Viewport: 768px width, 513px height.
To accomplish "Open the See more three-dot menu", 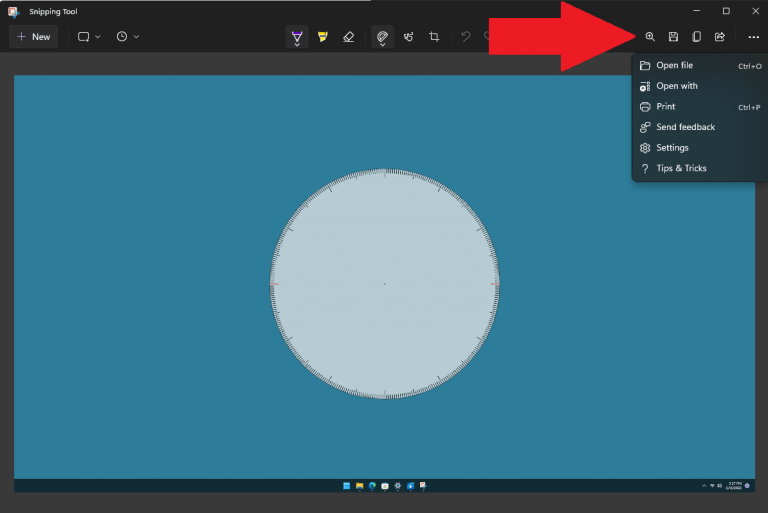I will (x=753, y=37).
